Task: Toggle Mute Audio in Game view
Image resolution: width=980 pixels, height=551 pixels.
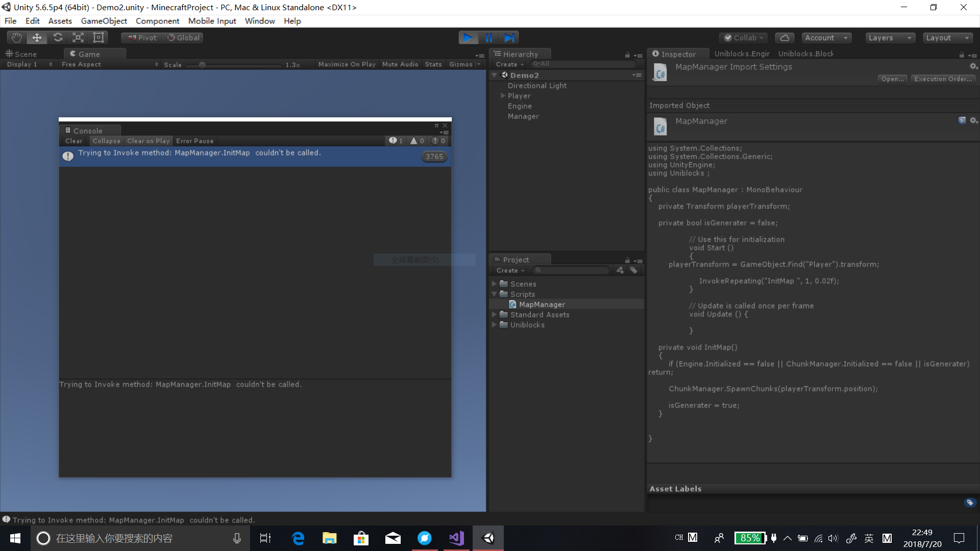Action: click(x=400, y=64)
